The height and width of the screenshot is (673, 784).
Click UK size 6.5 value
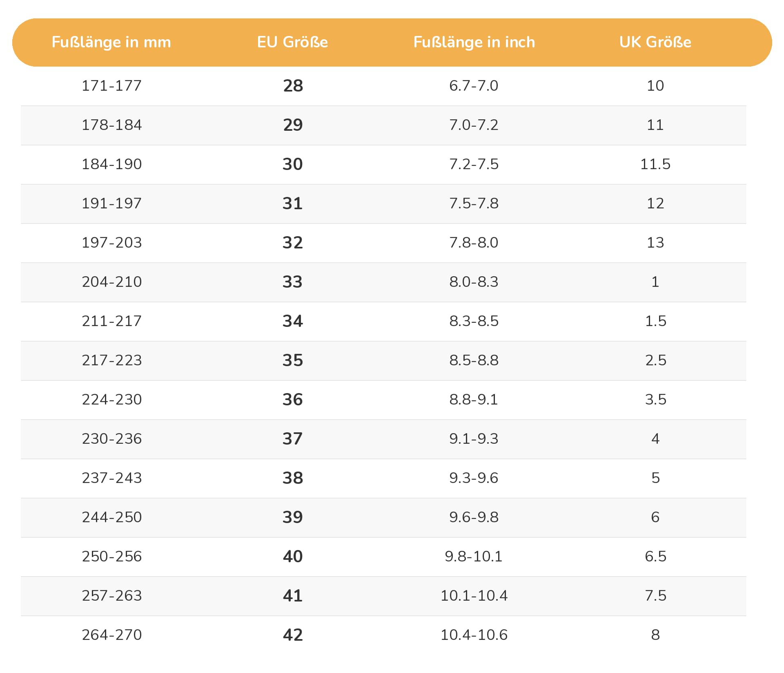click(655, 557)
